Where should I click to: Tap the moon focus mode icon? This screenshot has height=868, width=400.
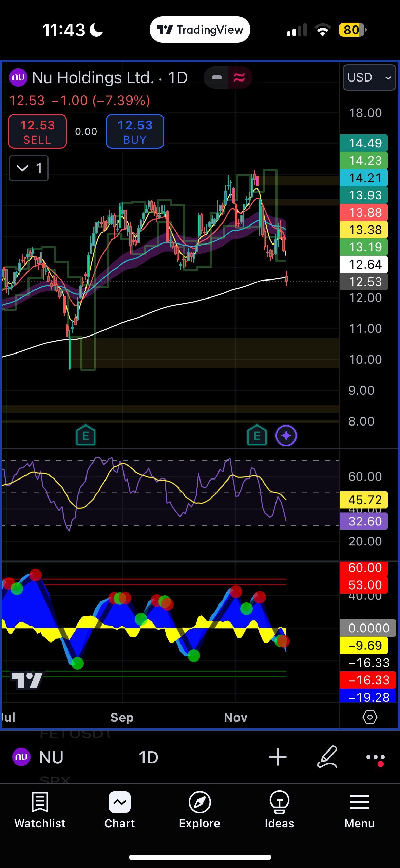[x=96, y=30]
